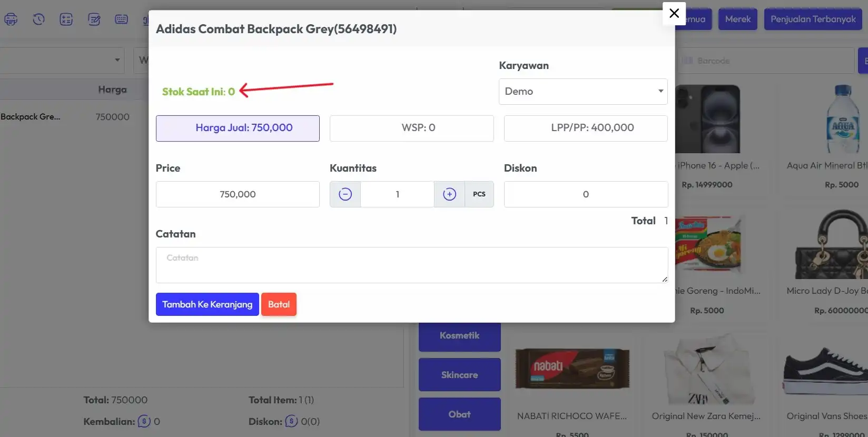Click the Catatan text area
868x437 pixels.
[x=412, y=265]
